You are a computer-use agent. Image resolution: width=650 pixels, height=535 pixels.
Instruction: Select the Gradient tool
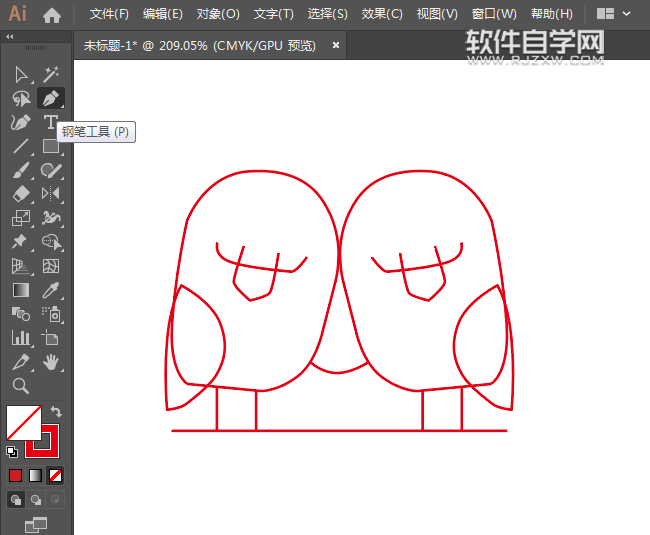pos(21,290)
